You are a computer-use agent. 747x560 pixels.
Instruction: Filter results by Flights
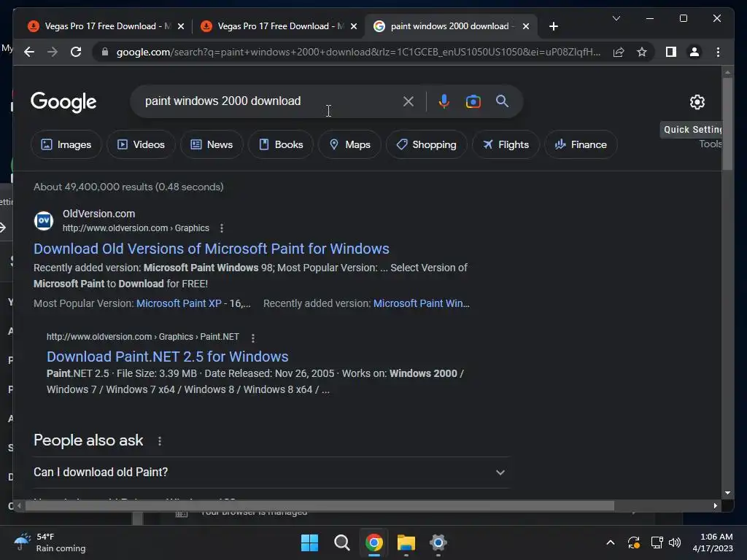pos(506,144)
